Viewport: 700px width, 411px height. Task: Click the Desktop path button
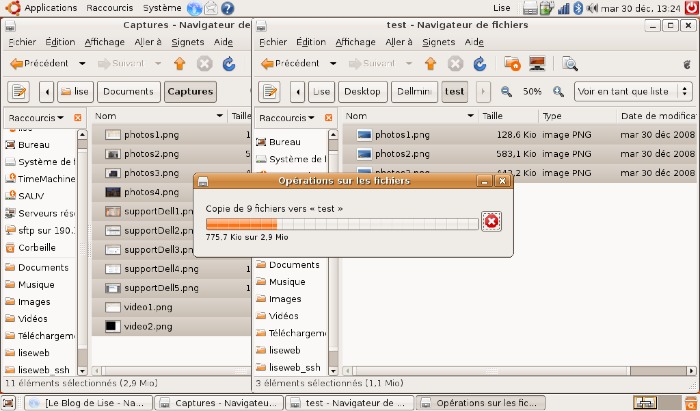[x=362, y=92]
